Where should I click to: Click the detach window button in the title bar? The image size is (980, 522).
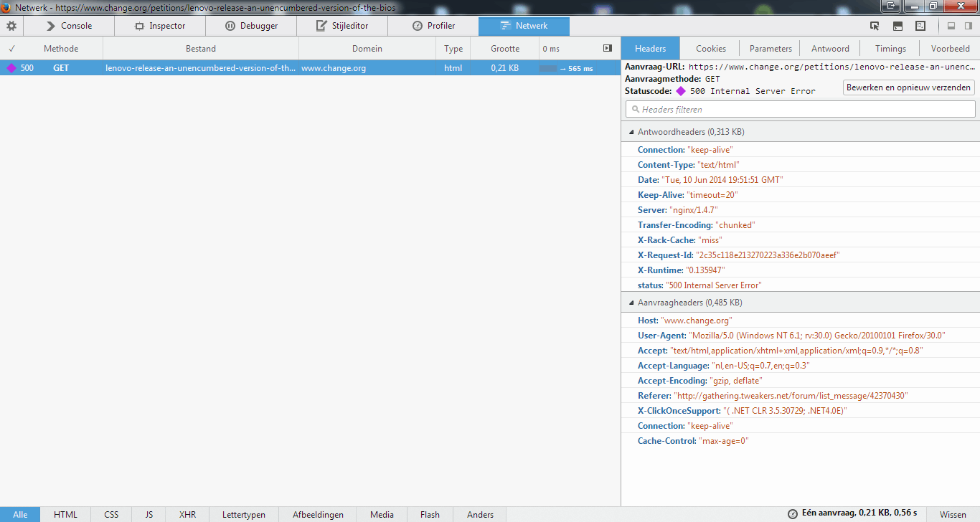click(891, 6)
